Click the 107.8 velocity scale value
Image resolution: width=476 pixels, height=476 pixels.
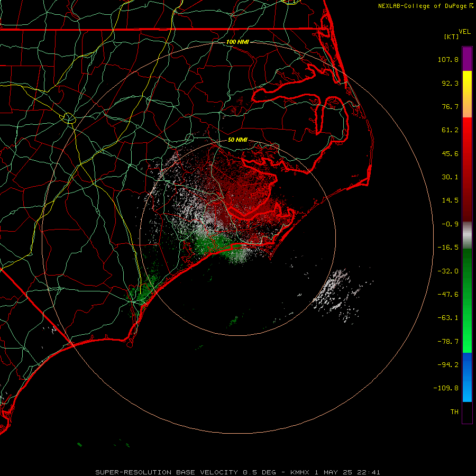pos(448,59)
